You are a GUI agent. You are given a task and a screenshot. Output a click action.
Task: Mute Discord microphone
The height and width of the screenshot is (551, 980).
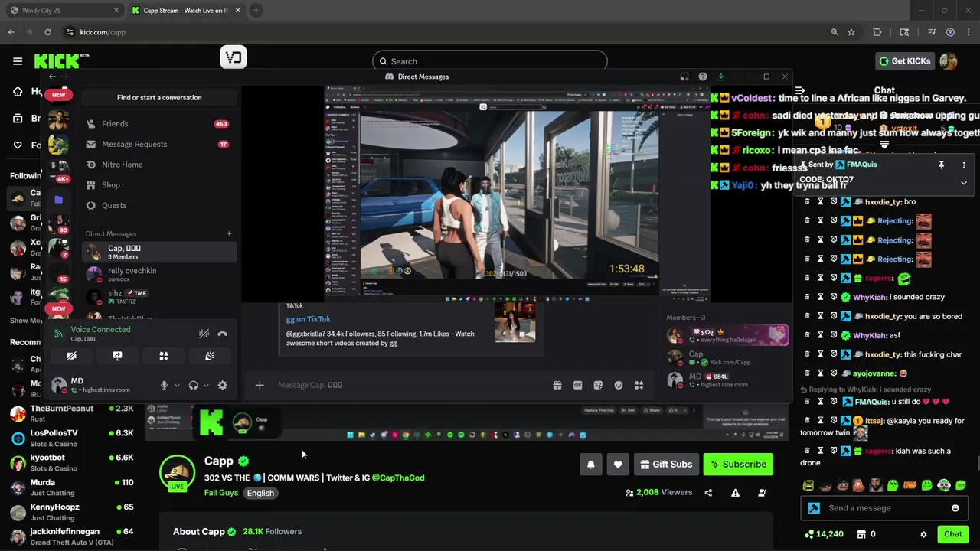click(164, 386)
